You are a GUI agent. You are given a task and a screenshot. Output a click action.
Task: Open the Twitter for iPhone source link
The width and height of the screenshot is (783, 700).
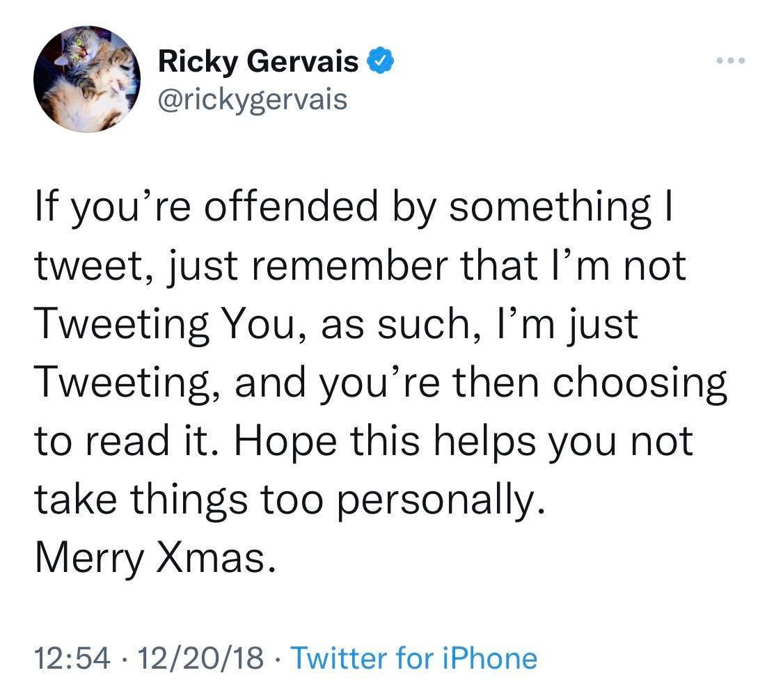pos(414,658)
